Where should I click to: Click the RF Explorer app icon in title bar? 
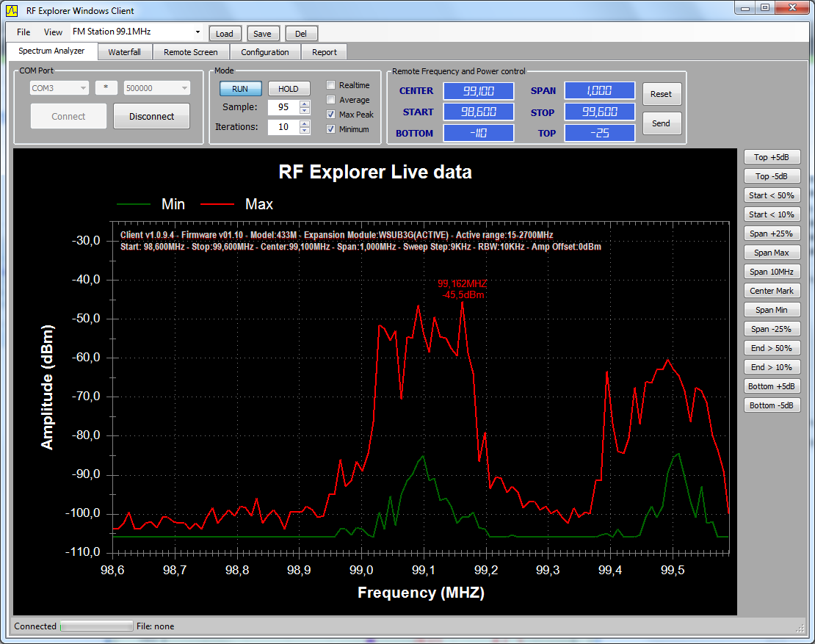(12, 10)
